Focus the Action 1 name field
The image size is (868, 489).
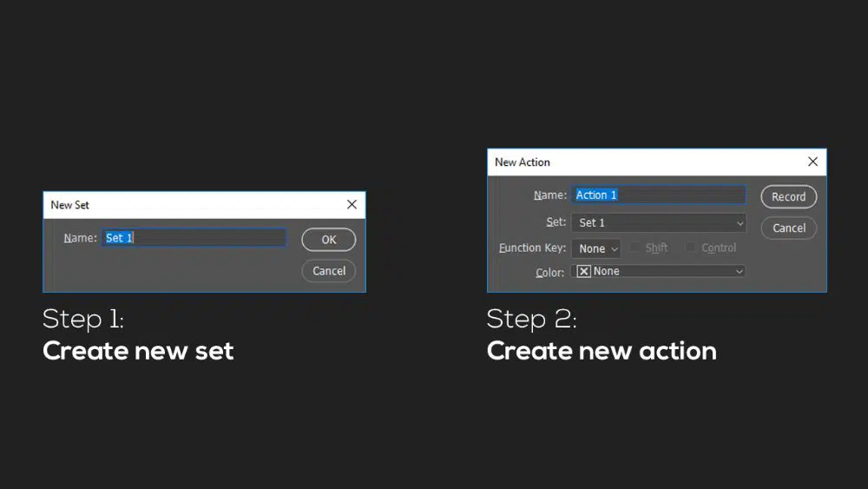tap(659, 195)
